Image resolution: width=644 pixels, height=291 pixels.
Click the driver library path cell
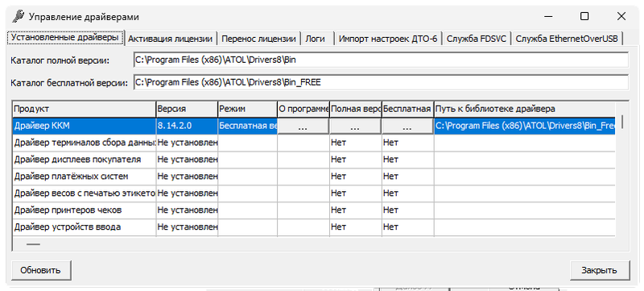click(x=525, y=127)
